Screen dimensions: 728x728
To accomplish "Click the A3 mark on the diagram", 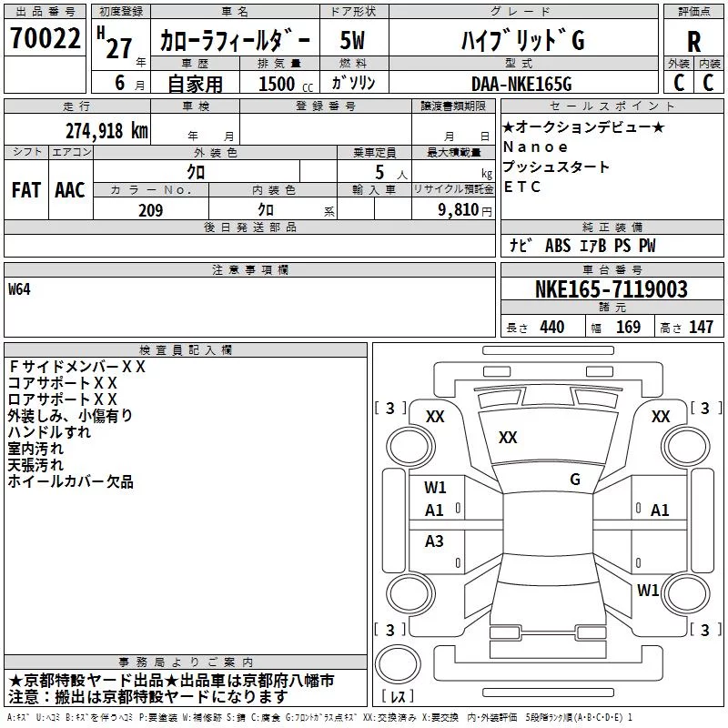I will pyautogui.click(x=434, y=541).
